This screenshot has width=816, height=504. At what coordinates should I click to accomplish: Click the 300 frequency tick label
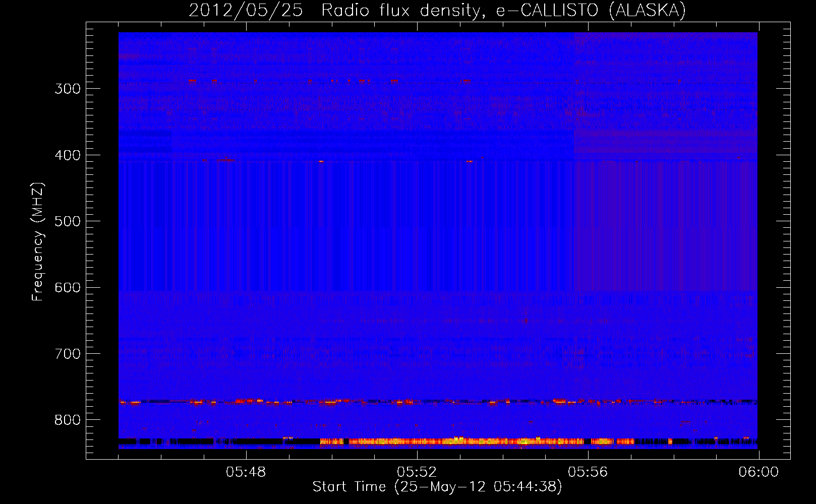[x=68, y=89]
